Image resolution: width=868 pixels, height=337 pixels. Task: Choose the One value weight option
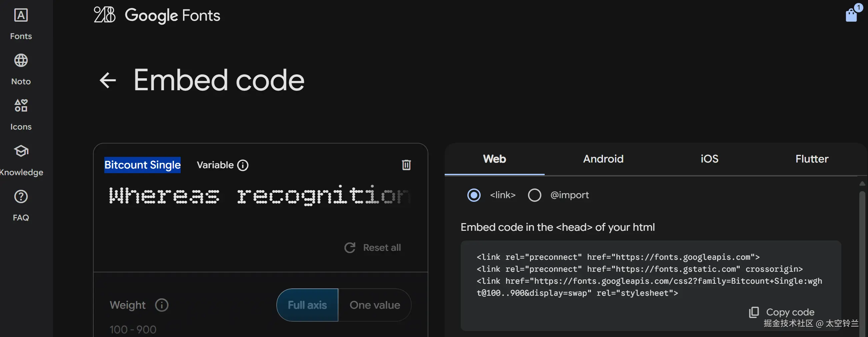tap(375, 305)
